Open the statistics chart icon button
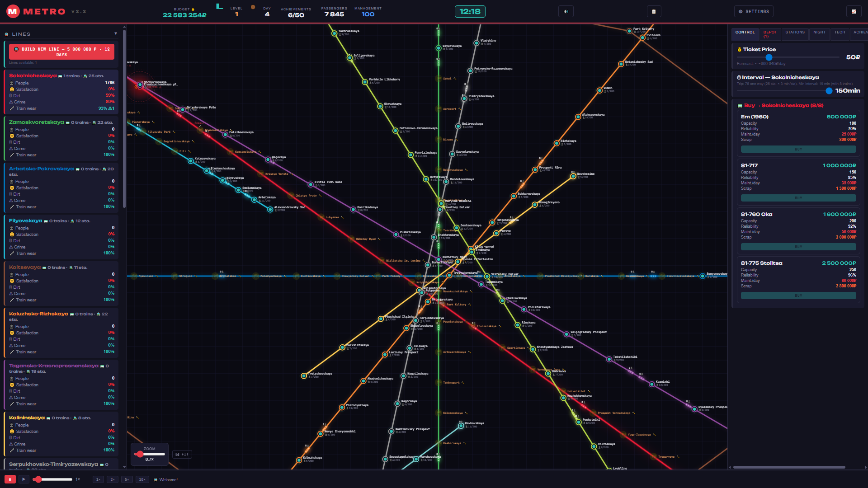 (x=854, y=11)
